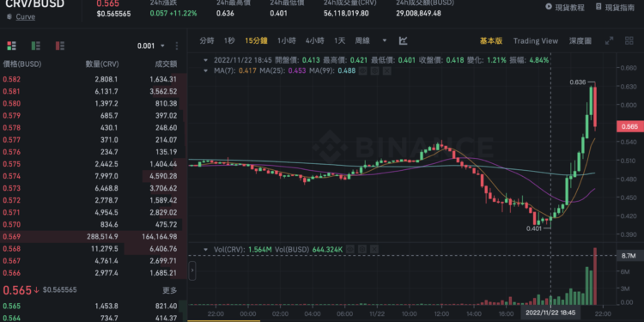Expand the side panel arrow handle
This screenshot has width=644, height=322.
pyautogui.click(x=191, y=271)
